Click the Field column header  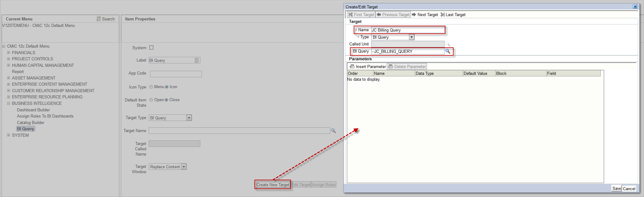574,73
